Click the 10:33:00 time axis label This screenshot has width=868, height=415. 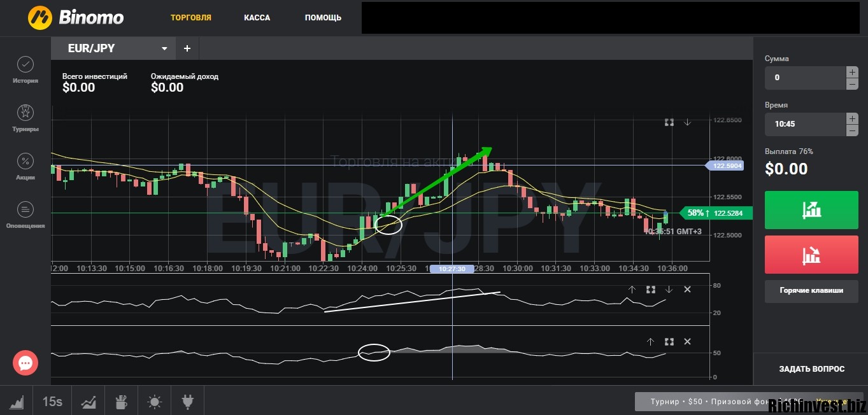coord(595,269)
